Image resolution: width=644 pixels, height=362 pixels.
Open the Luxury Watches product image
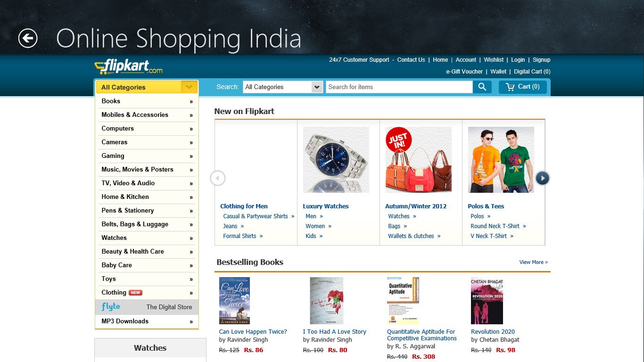pos(336,160)
